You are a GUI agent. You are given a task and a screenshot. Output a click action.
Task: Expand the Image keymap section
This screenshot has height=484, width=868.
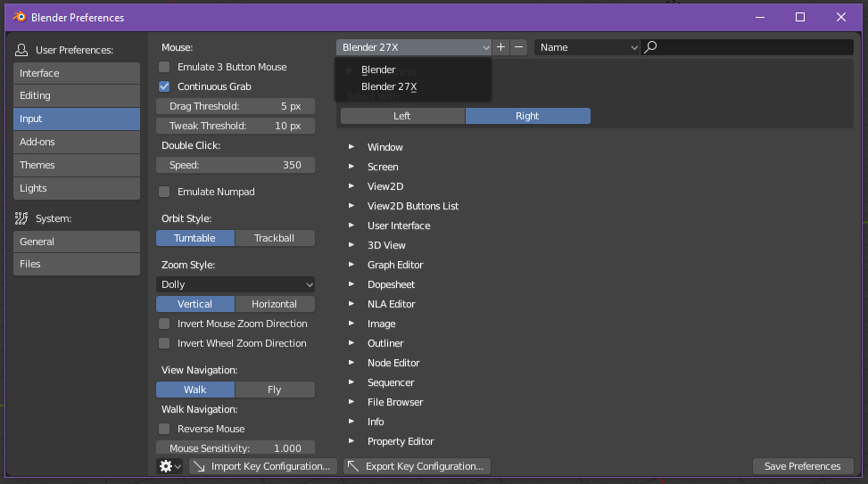tap(351, 324)
